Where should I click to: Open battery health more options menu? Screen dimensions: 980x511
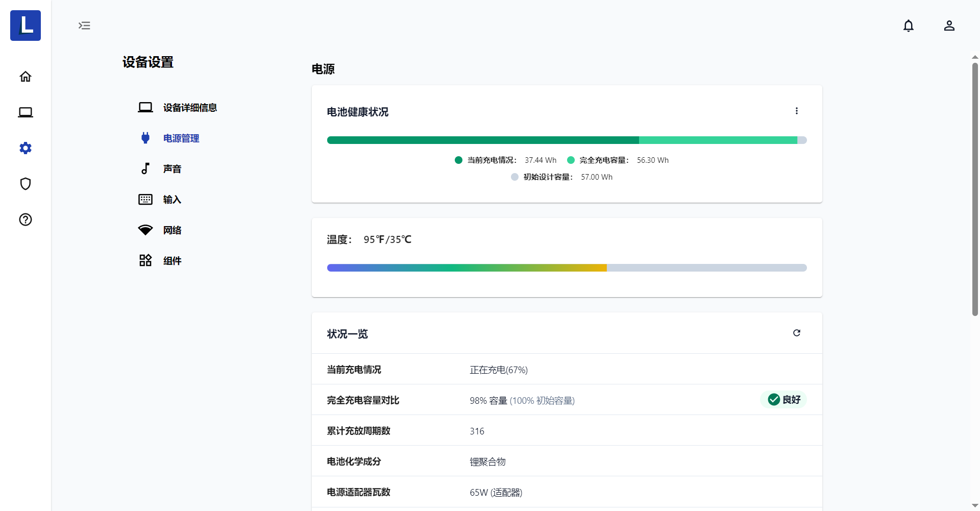tap(796, 111)
